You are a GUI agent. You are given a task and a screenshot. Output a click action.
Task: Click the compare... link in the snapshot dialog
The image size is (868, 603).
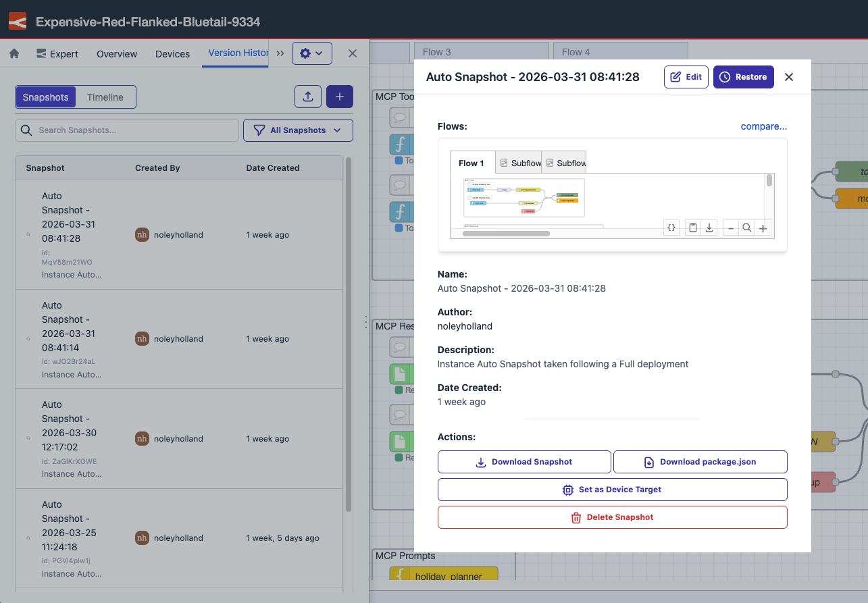coord(763,126)
